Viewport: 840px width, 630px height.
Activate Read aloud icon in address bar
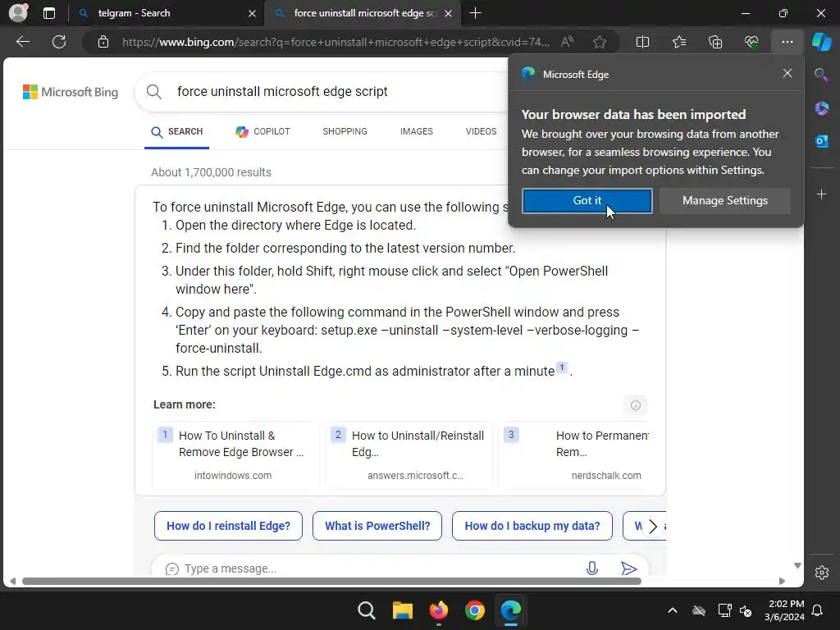pos(567,42)
